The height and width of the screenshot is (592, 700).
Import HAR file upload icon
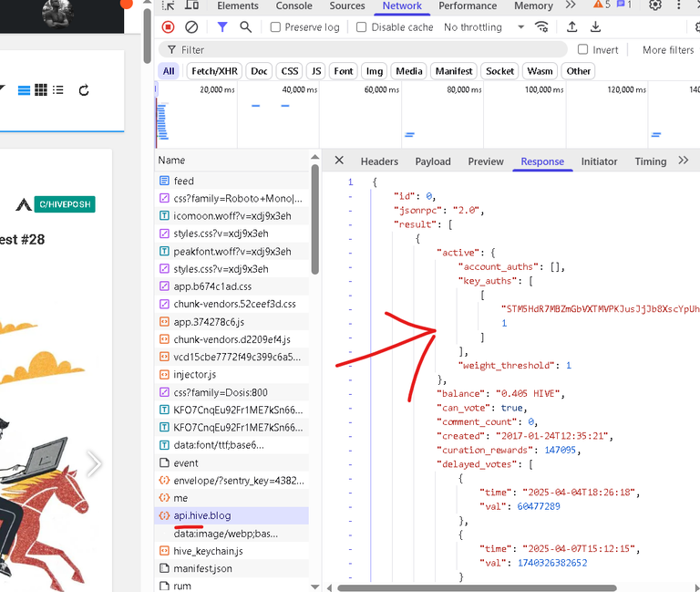coord(571,27)
